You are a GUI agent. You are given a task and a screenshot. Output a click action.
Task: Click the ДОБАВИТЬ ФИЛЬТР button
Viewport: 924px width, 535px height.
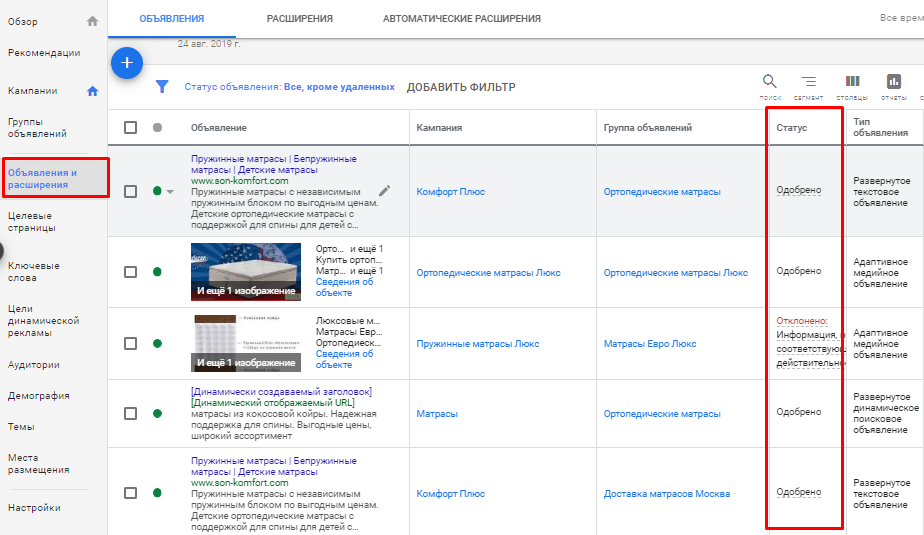click(461, 87)
